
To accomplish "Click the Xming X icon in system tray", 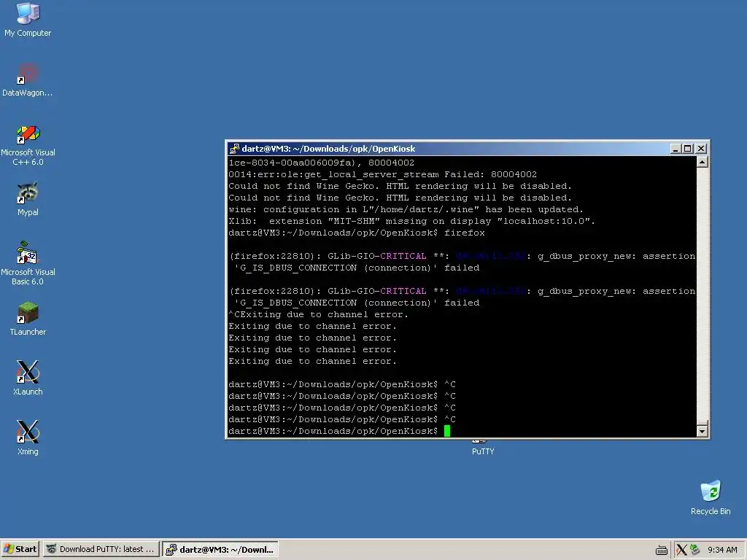I will pyautogui.click(x=682, y=550).
